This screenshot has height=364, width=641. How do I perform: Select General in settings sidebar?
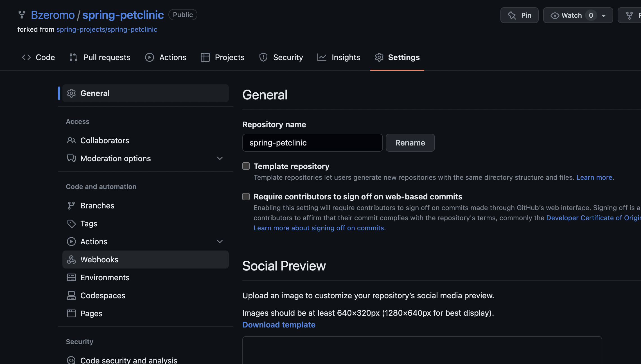[x=146, y=93]
